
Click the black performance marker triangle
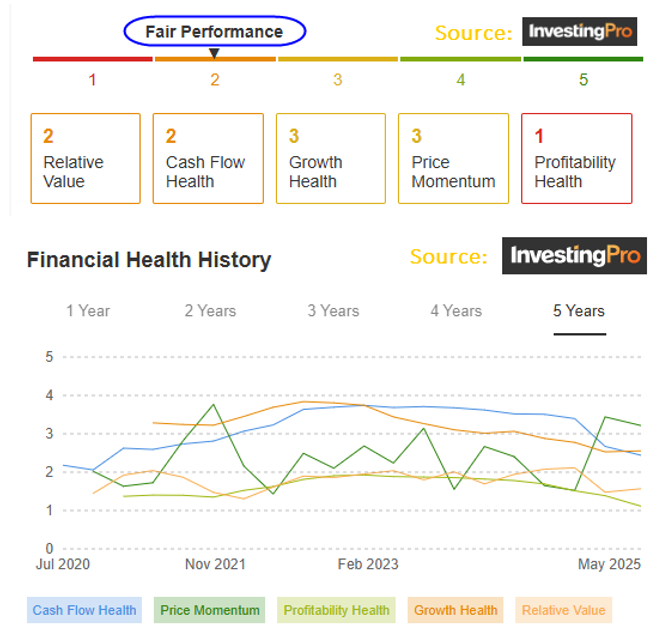[214, 53]
